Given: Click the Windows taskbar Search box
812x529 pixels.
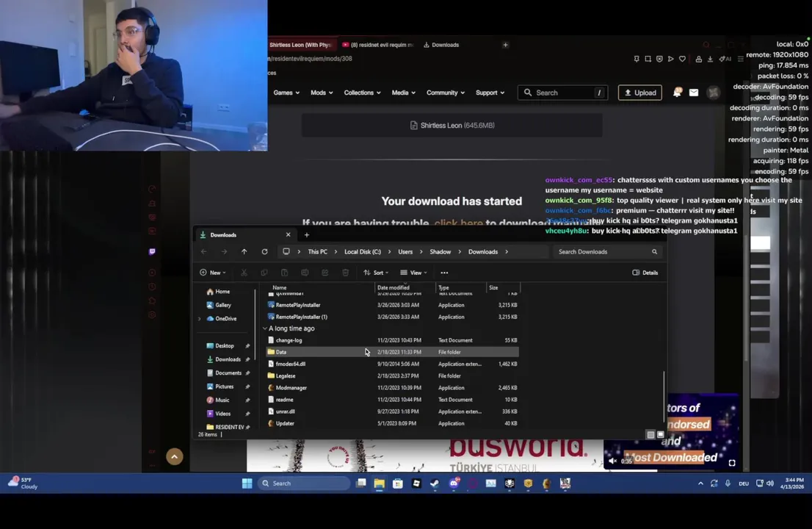Looking at the screenshot, I should [304, 483].
